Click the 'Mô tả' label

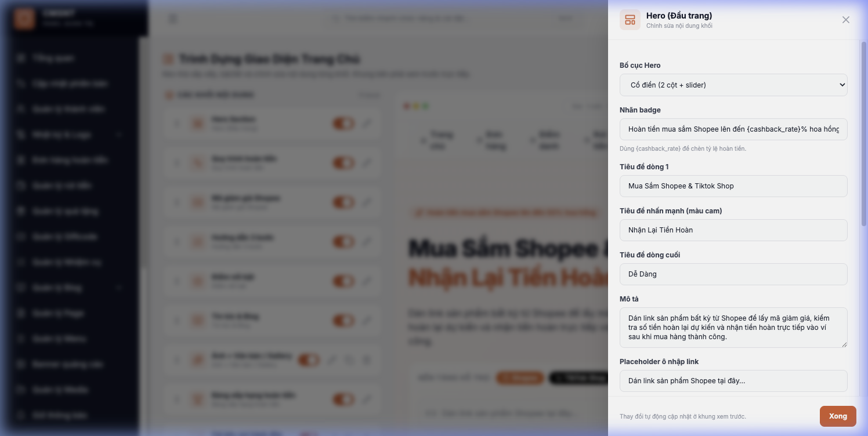tap(629, 299)
